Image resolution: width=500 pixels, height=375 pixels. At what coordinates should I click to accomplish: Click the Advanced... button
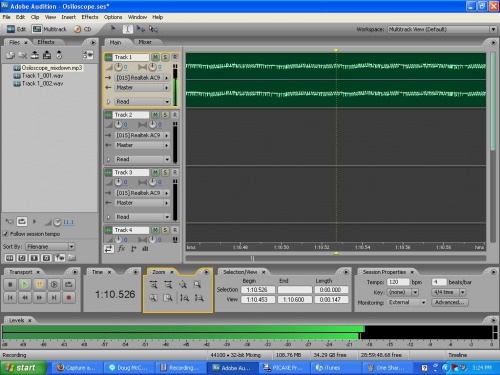[450, 302]
